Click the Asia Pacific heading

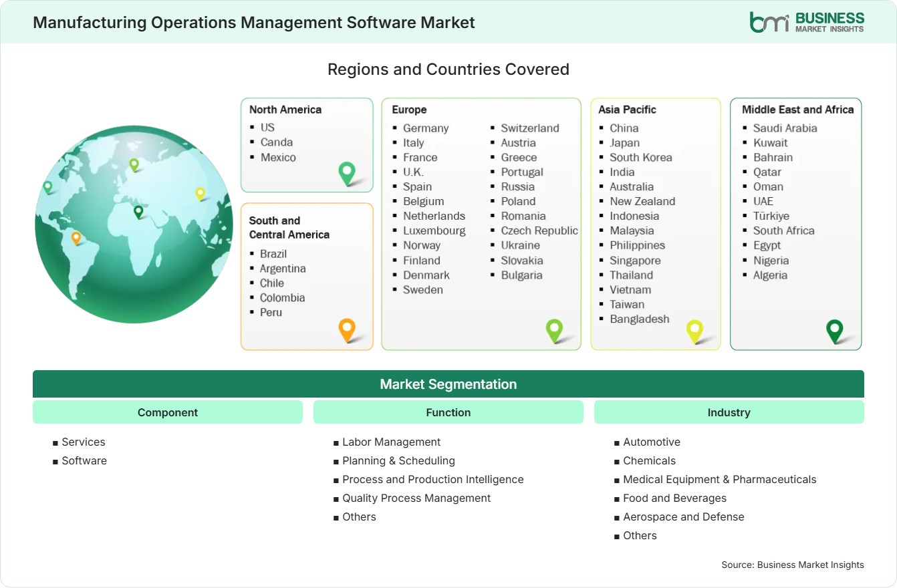point(628,110)
